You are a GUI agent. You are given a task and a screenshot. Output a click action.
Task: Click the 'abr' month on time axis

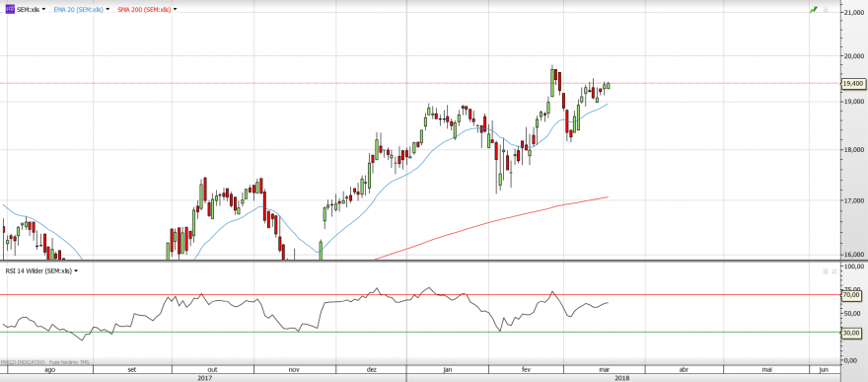point(684,369)
